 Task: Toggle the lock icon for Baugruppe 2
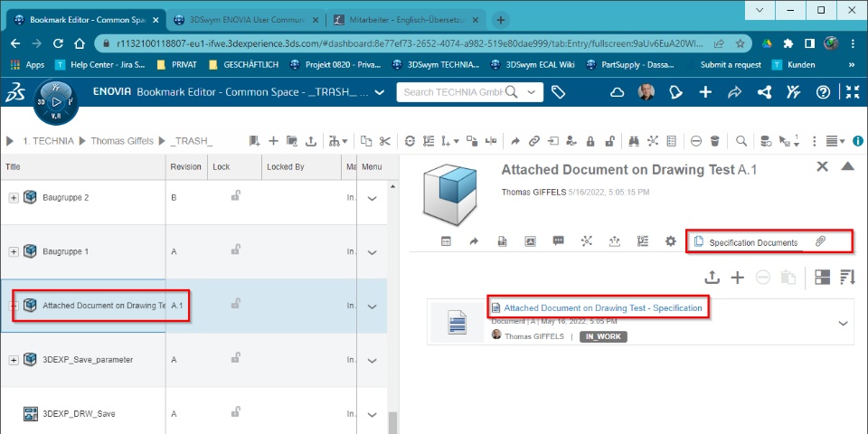(235, 195)
